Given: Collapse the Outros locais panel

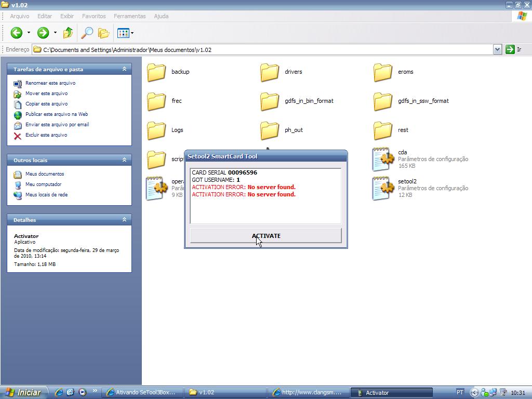Looking at the screenshot, I should click(x=124, y=160).
